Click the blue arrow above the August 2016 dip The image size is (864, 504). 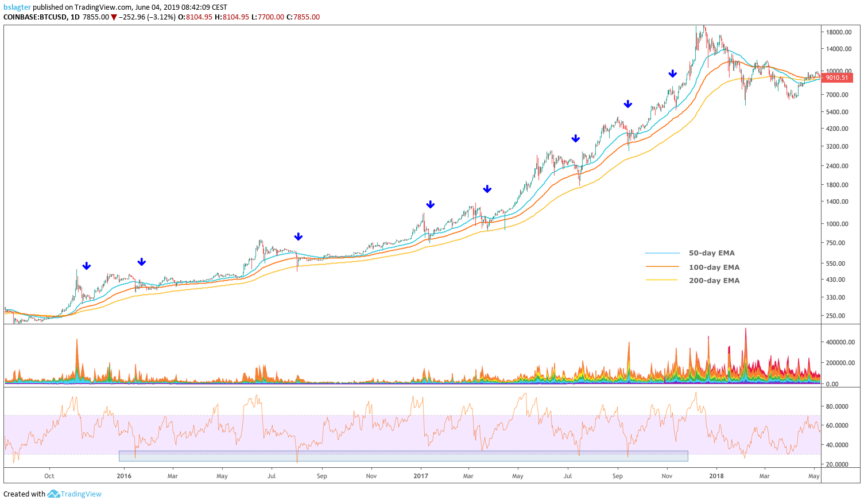(298, 237)
